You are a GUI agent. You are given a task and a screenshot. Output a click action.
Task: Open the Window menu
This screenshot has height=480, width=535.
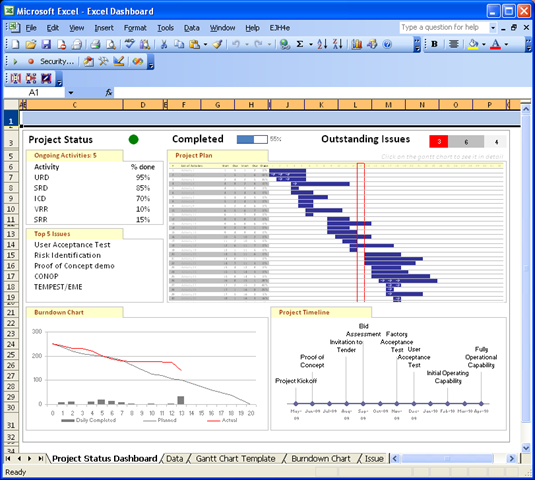[x=222, y=28]
